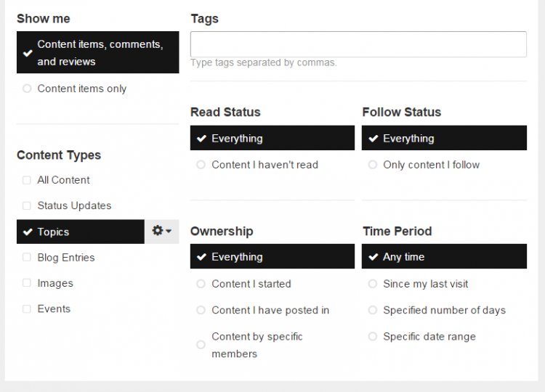Screen dimensions: 545x392
Task: Select Content items, comments, and reviews
Action: coord(97,53)
